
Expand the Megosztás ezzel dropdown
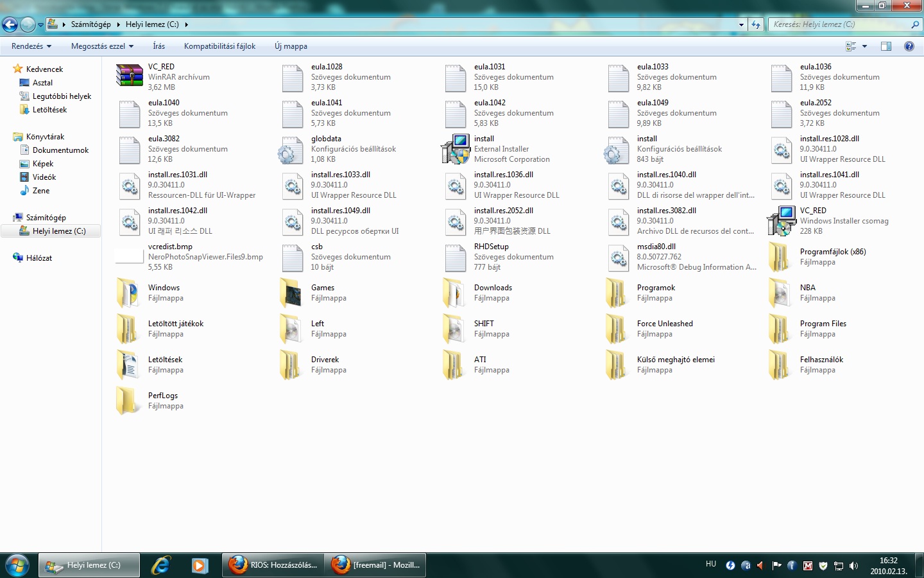point(102,46)
